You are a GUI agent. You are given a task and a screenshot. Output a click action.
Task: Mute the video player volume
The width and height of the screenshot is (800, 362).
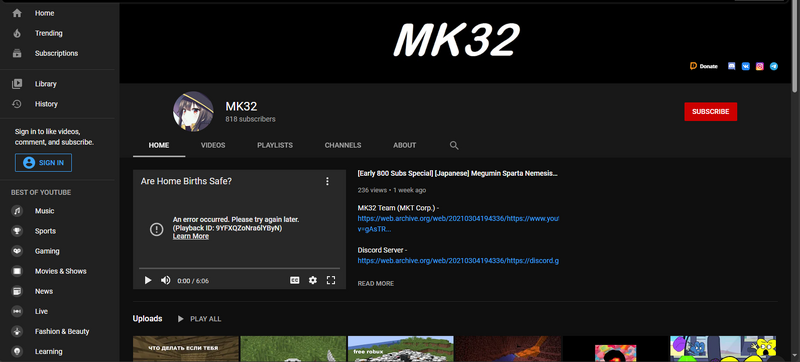165,280
